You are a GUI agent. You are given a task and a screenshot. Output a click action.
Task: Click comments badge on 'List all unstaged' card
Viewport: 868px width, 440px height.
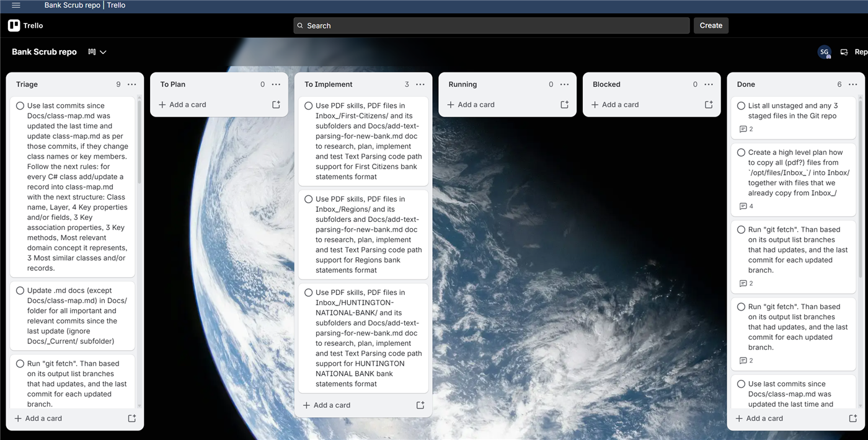tap(746, 129)
